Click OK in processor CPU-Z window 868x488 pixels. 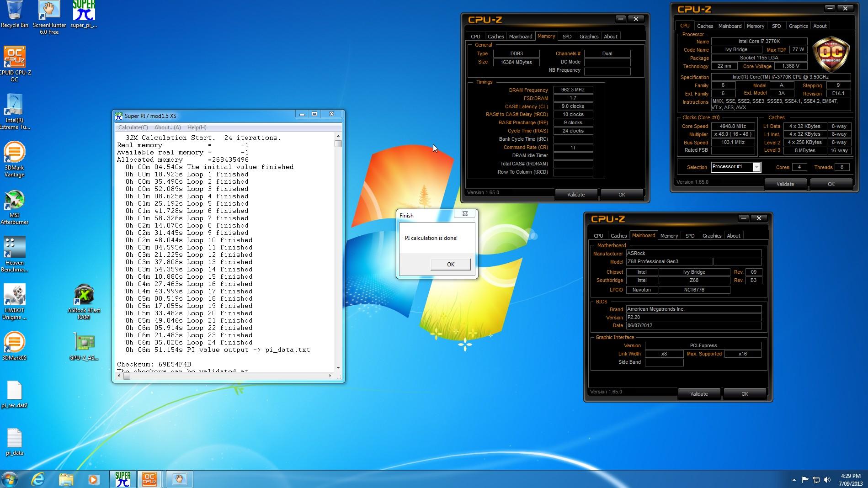[831, 184]
